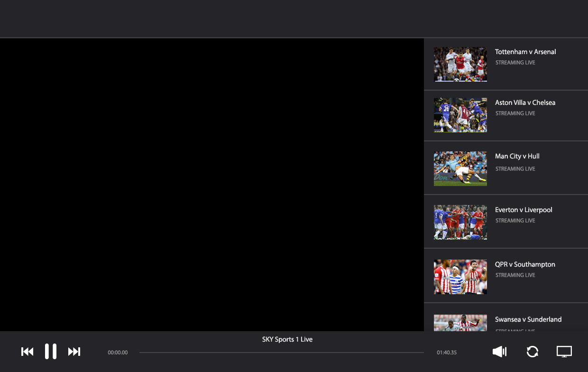588x372 pixels.
Task: Click STREAMING LIVE under Everton v Liverpool
Action: click(x=515, y=221)
